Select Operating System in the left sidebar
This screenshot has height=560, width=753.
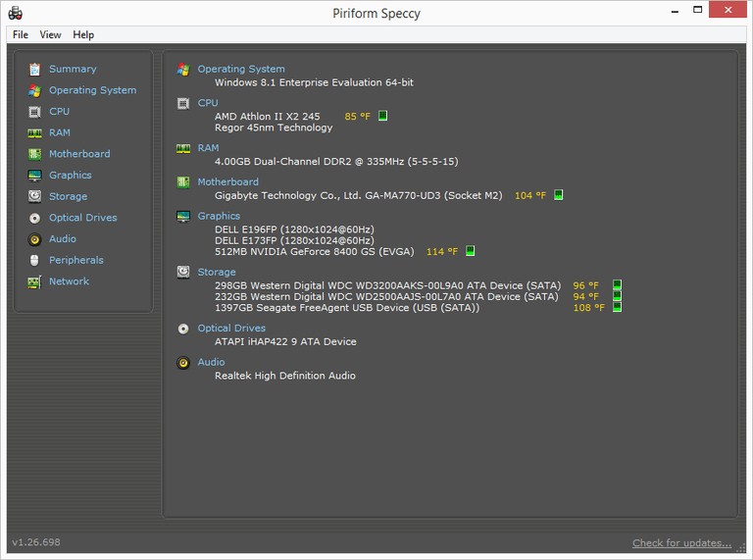click(x=92, y=90)
